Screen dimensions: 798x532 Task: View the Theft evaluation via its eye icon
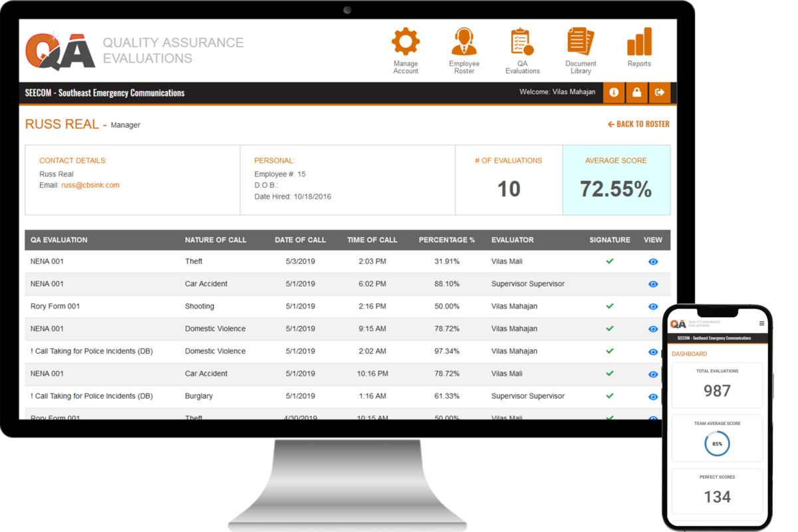point(652,261)
